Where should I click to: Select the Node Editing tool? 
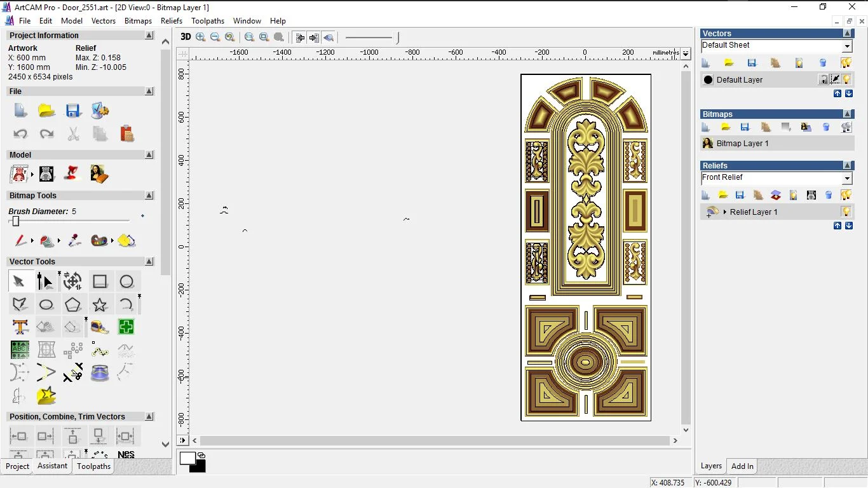pyautogui.click(x=45, y=281)
